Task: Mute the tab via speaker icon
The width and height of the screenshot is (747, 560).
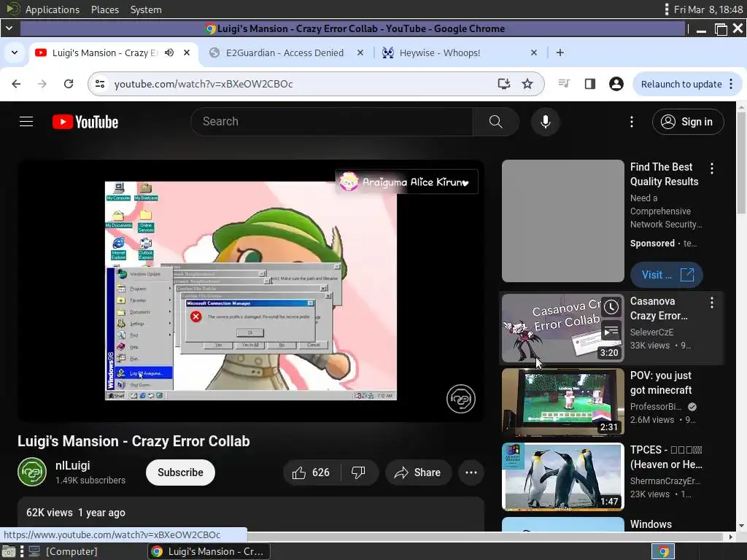Action: [x=169, y=52]
